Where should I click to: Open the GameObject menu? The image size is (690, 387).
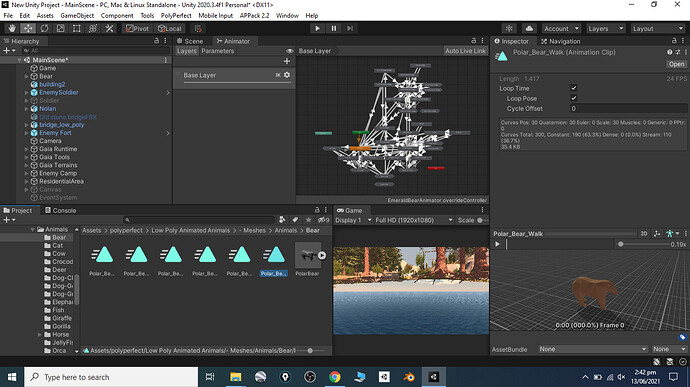pyautogui.click(x=77, y=15)
